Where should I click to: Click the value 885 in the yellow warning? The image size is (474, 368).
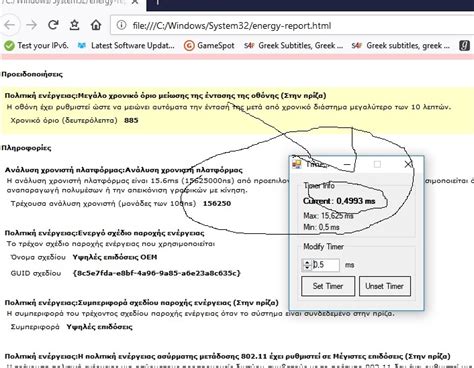coord(131,120)
